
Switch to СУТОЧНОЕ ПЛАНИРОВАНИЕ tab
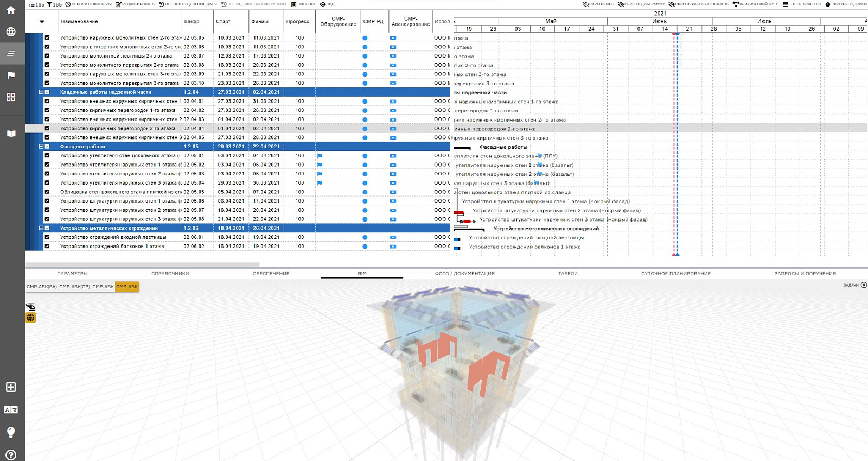(x=676, y=274)
